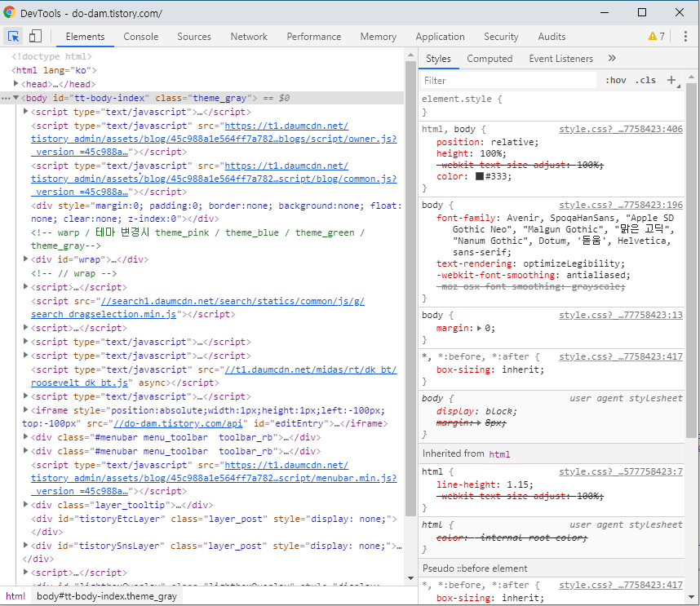Switch to the Sources tab
The height and width of the screenshot is (606, 700).
[193, 37]
